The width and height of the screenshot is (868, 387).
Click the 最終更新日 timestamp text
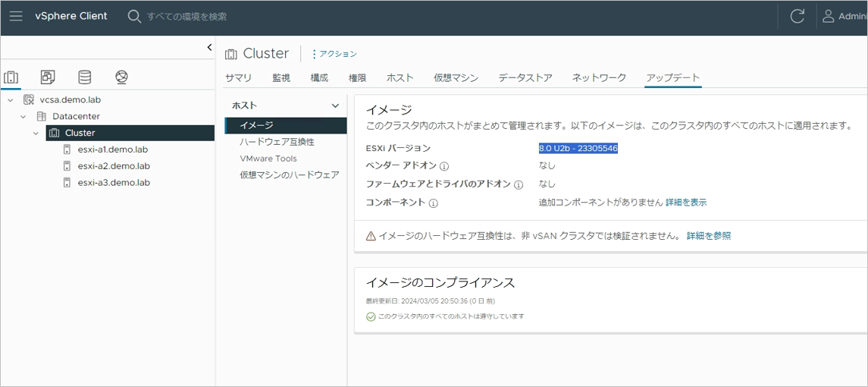431,301
